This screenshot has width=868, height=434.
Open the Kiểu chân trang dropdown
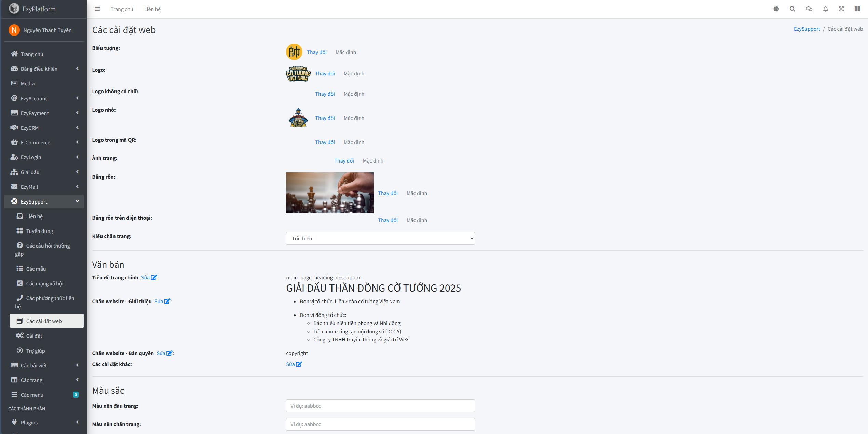(x=380, y=238)
